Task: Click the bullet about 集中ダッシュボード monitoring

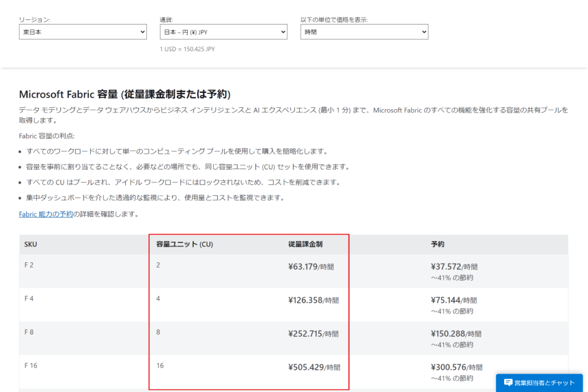Action: (156, 198)
